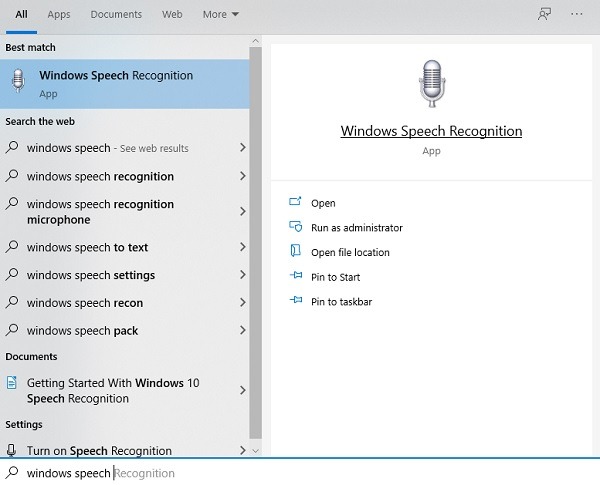The width and height of the screenshot is (600, 485).
Task: Click the search icon beside 'windows speech - See web results'
Action: coord(12,147)
